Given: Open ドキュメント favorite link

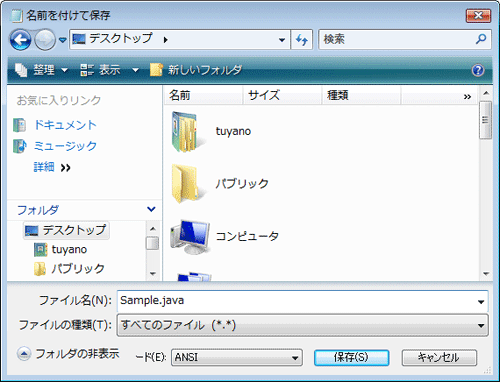Looking at the screenshot, I should [x=65, y=125].
